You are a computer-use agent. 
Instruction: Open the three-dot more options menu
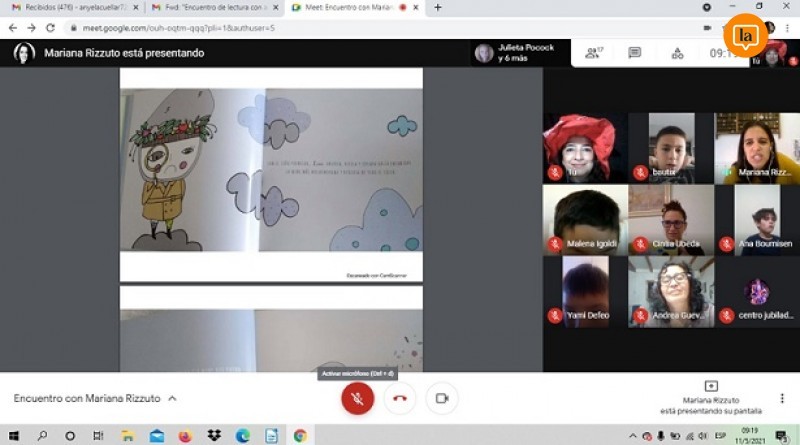pyautogui.click(x=781, y=398)
